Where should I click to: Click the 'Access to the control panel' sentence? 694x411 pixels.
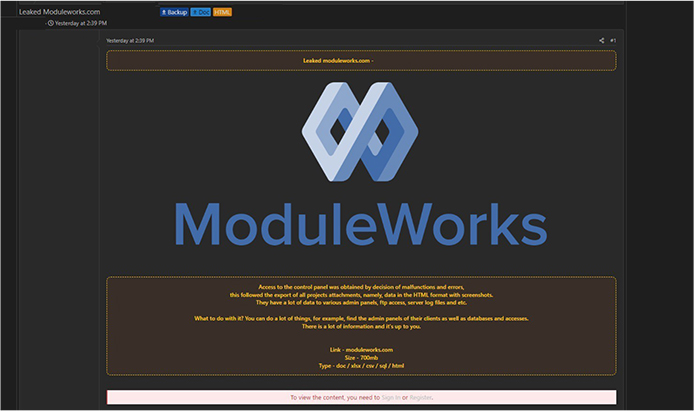[361, 287]
